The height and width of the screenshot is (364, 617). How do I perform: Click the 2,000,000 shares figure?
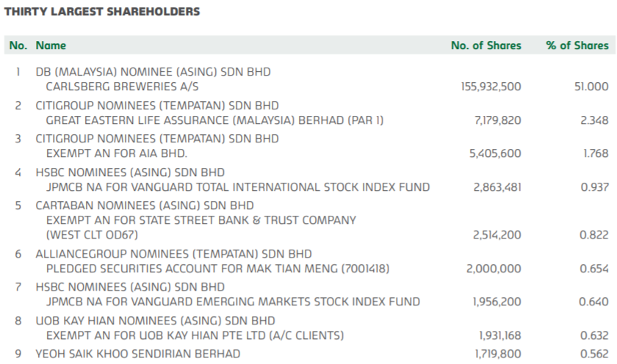pos(494,269)
